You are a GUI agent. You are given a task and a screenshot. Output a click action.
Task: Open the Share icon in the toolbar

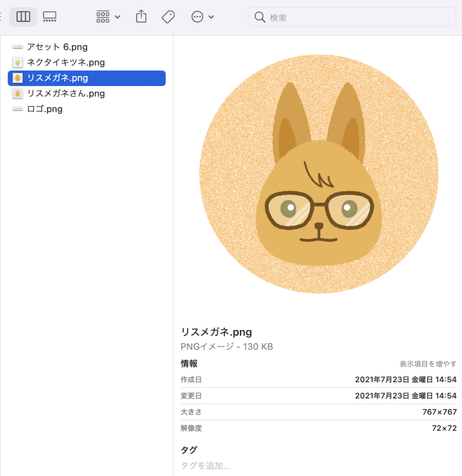click(141, 16)
